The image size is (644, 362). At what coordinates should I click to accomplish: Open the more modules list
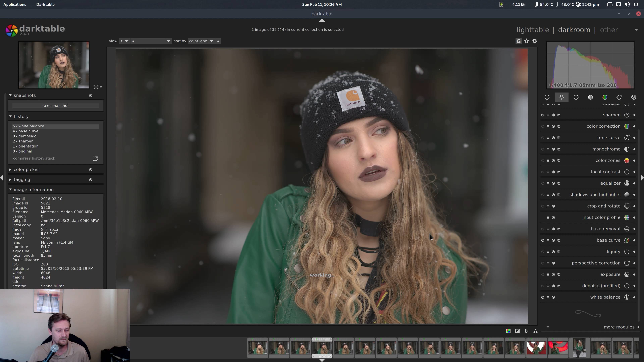coord(619,327)
